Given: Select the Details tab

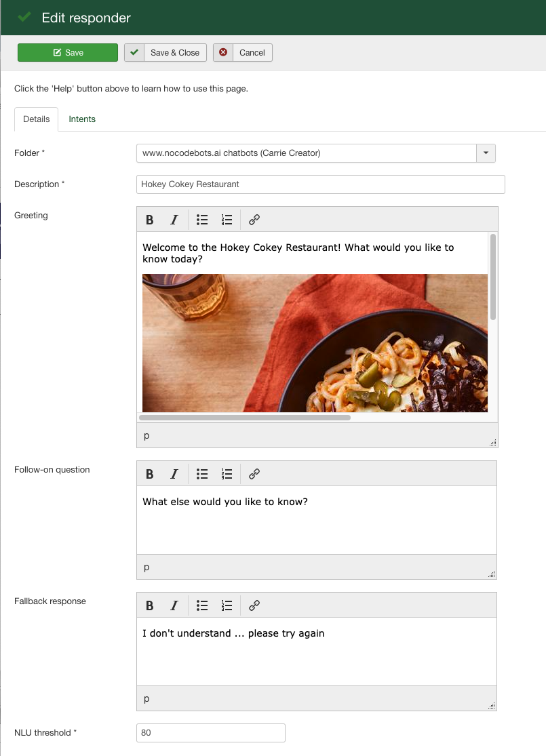Looking at the screenshot, I should (x=37, y=119).
